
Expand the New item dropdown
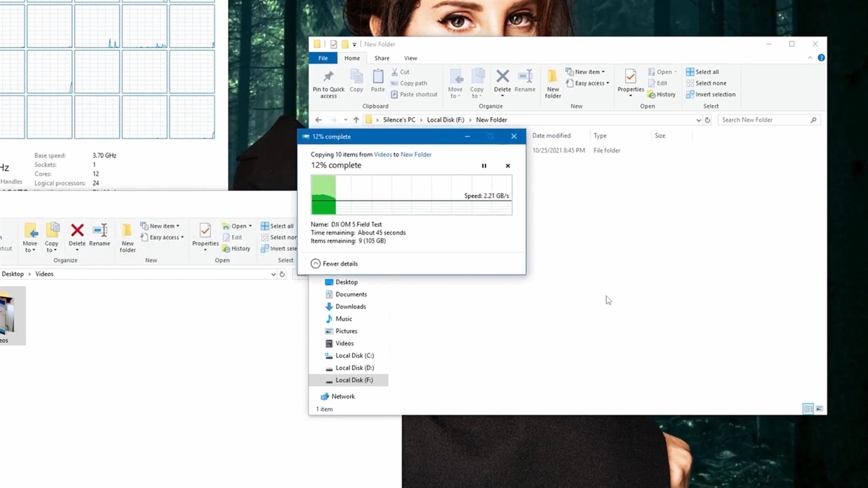(589, 72)
